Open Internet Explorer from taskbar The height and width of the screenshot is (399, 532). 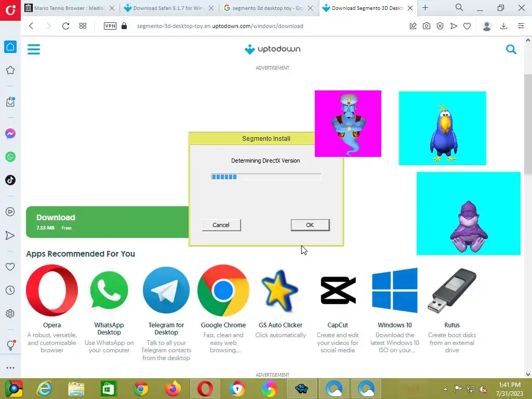[x=44, y=389]
